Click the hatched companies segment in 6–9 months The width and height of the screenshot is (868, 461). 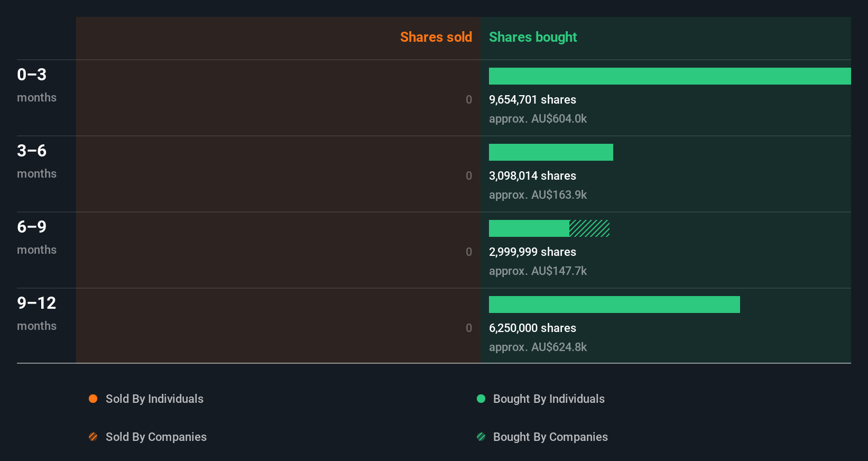589,228
